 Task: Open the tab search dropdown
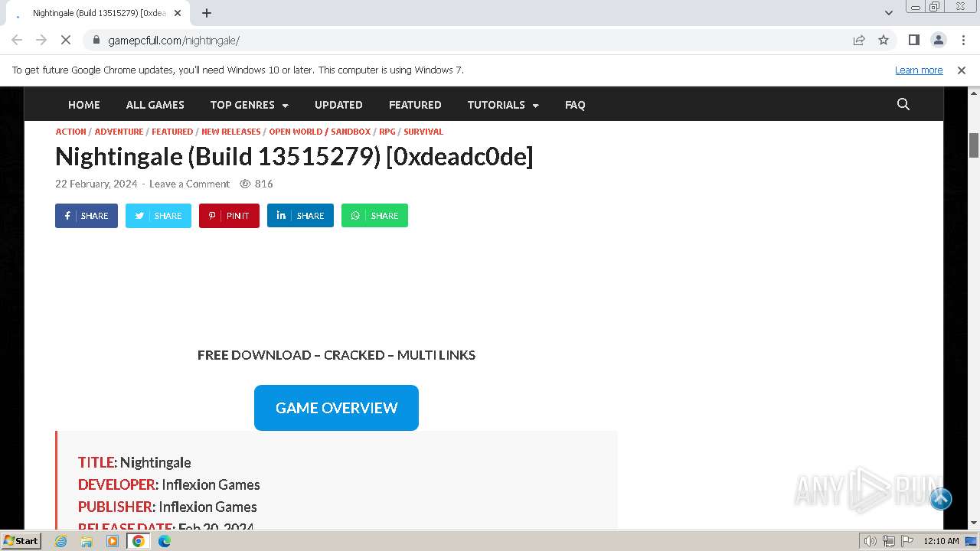(x=889, y=13)
